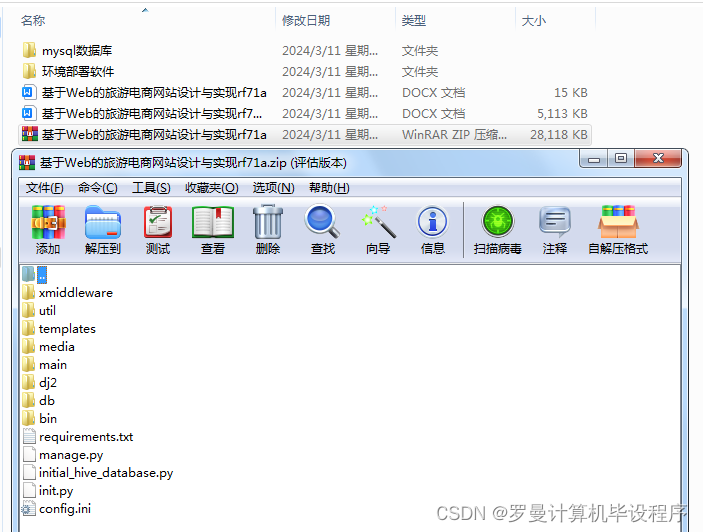The width and height of the screenshot is (703, 532).
Task: Click the manage.py file icon
Action: point(29,454)
